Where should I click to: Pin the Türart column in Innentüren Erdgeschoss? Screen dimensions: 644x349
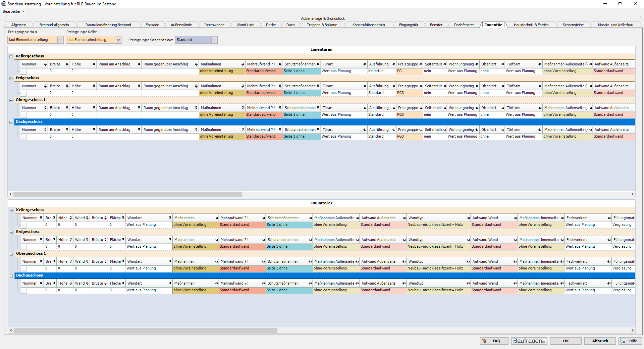point(365,86)
